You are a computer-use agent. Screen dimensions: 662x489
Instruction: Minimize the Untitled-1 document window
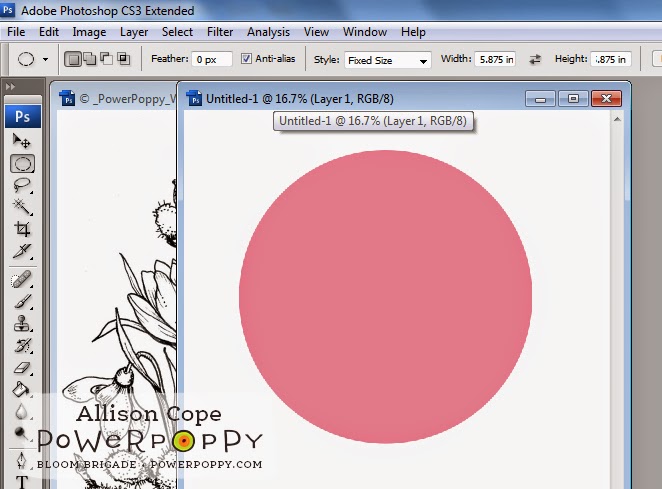coord(540,99)
